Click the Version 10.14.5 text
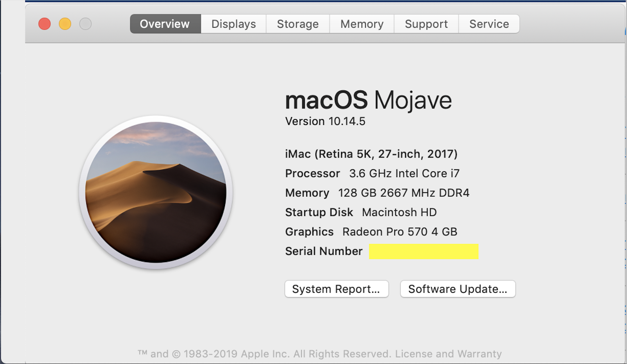Viewport: 627px width, 364px height. [x=325, y=121]
